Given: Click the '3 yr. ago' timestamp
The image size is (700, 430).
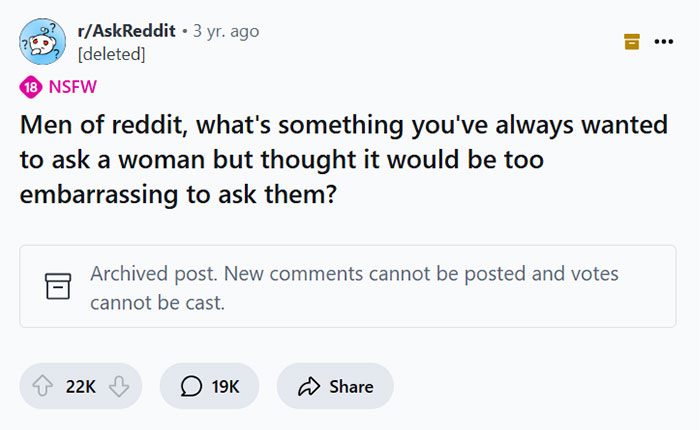Looking at the screenshot, I should point(225,31).
